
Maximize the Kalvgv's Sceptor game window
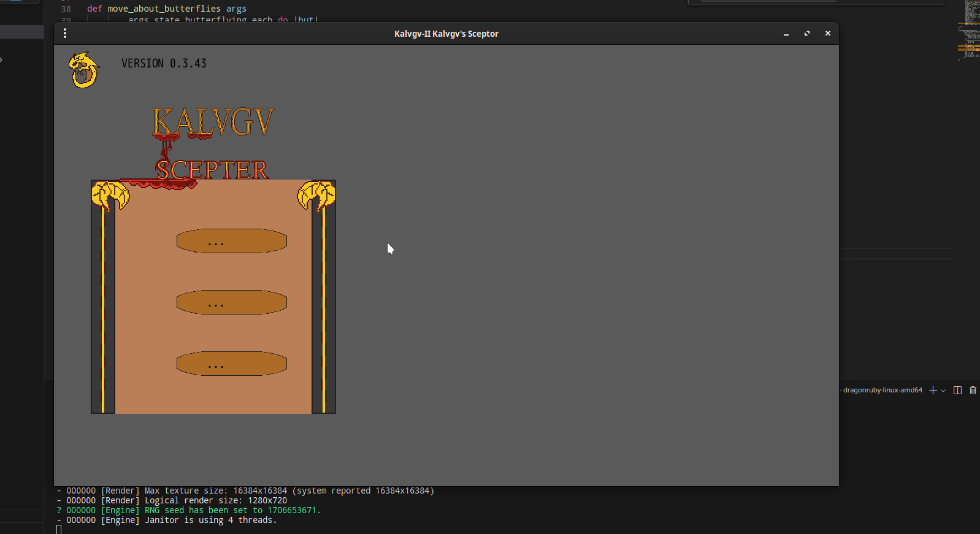pos(807,34)
